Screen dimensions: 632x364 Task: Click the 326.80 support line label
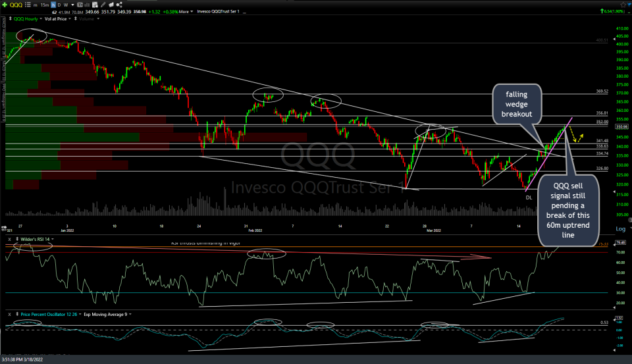(x=602, y=169)
